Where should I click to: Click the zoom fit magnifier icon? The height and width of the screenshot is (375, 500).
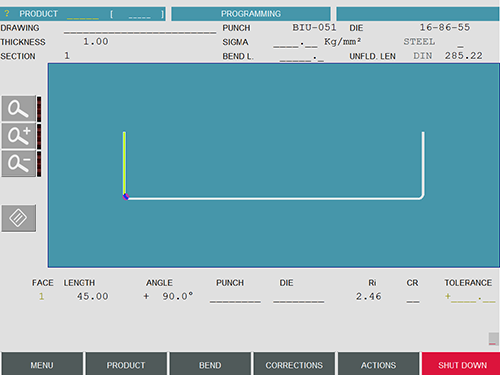(19, 109)
